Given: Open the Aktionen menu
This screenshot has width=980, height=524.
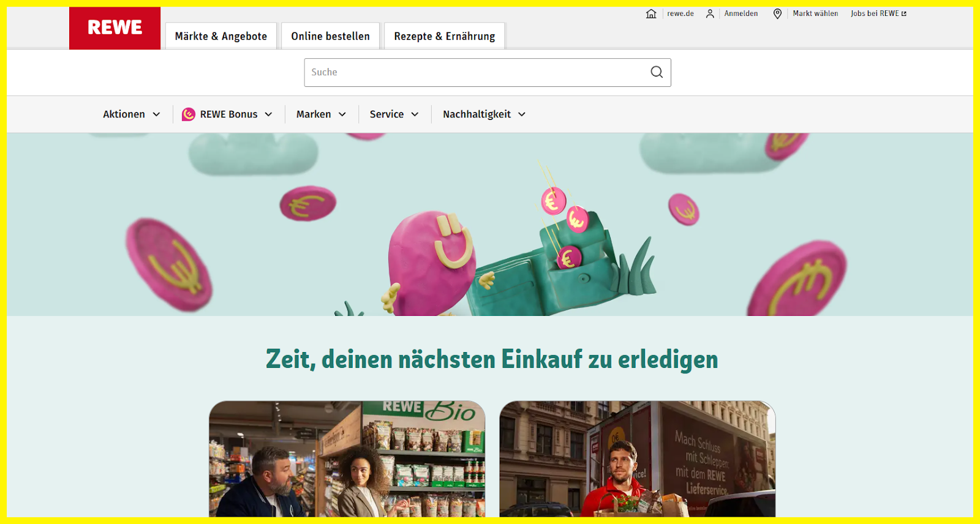Looking at the screenshot, I should click(124, 114).
